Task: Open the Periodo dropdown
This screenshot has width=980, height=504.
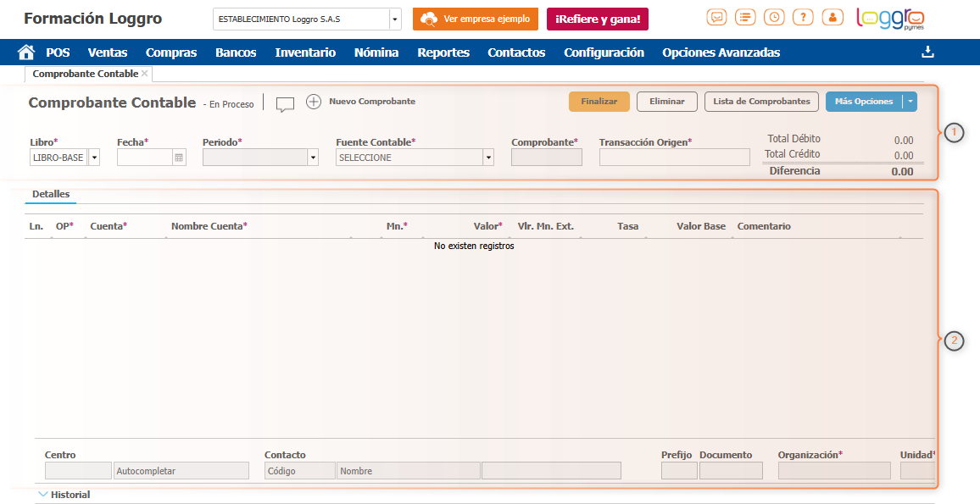Action: 312,157
